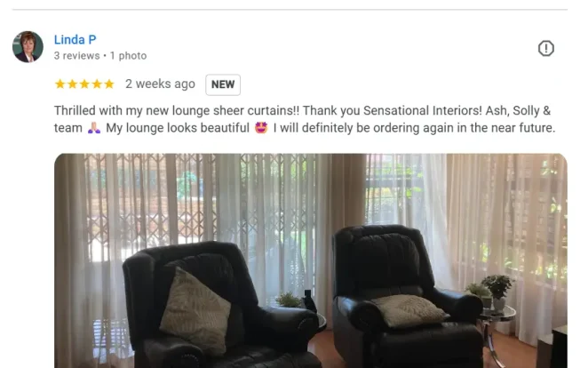Click the divider line above the review

[x=290, y=9]
